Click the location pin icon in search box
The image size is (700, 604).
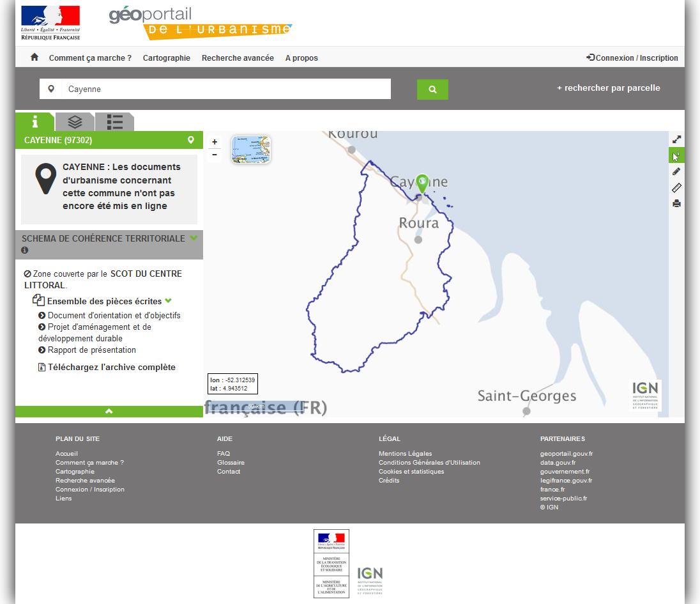point(51,89)
